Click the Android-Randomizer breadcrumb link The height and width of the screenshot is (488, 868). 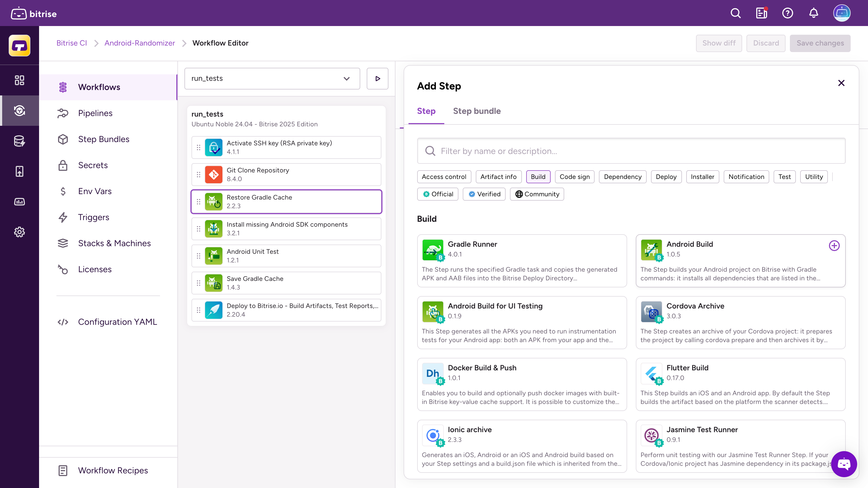click(139, 43)
